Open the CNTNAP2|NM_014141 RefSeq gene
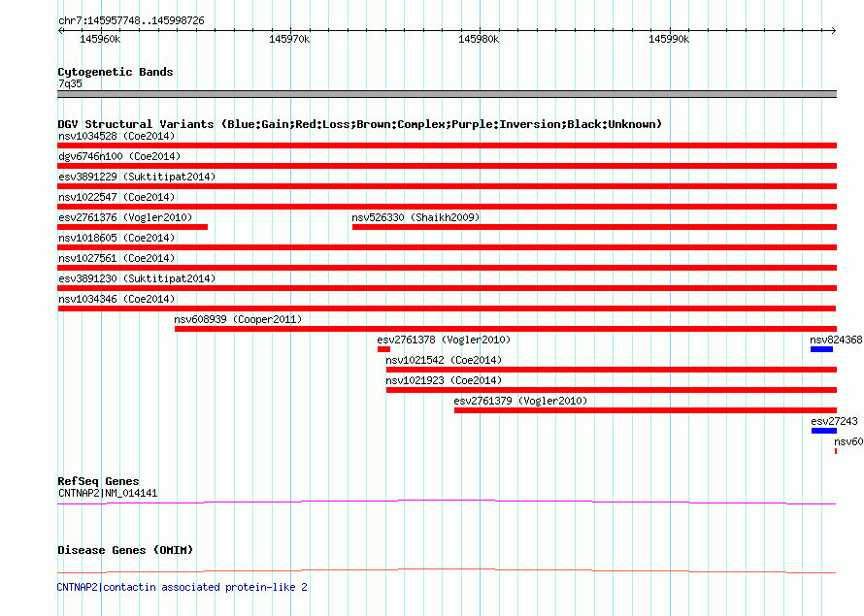Viewport: 864px width, 616px height. click(107, 493)
